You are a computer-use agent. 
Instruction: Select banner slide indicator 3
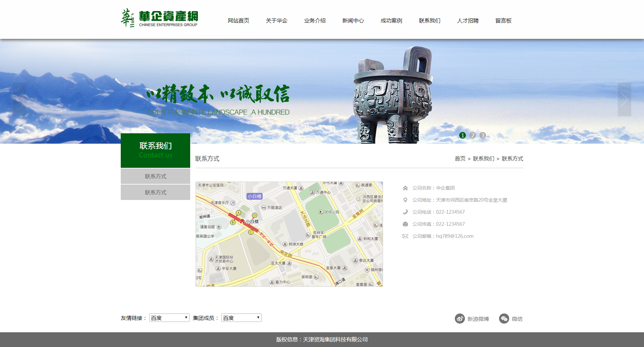click(x=483, y=135)
